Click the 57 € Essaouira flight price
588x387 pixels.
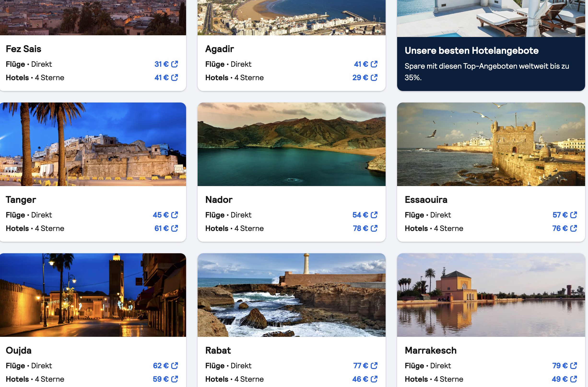[560, 215]
